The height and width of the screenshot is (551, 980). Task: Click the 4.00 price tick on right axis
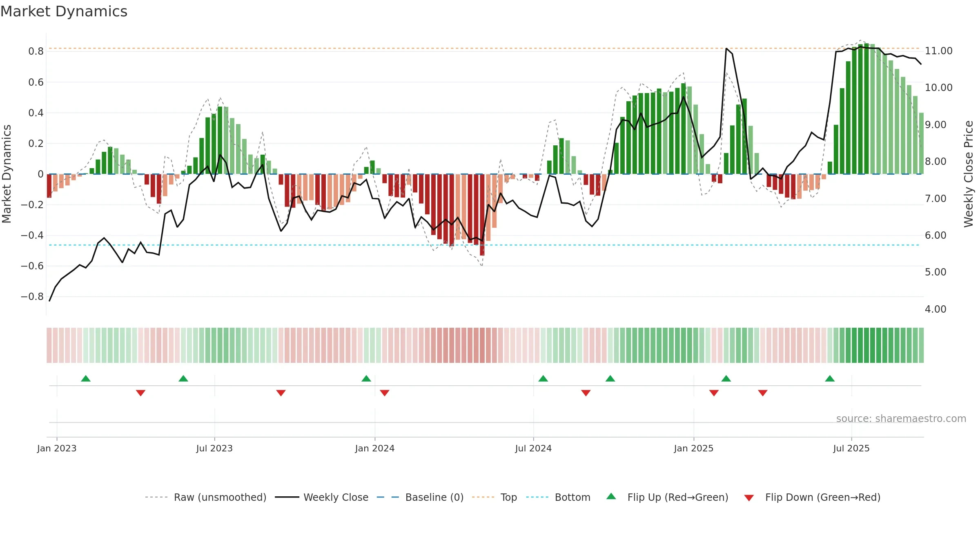click(x=935, y=309)
